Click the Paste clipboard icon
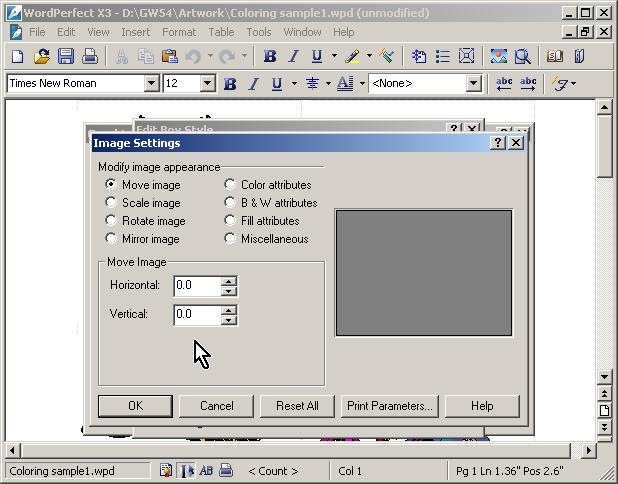This screenshot has height=484, width=618. click(169, 56)
